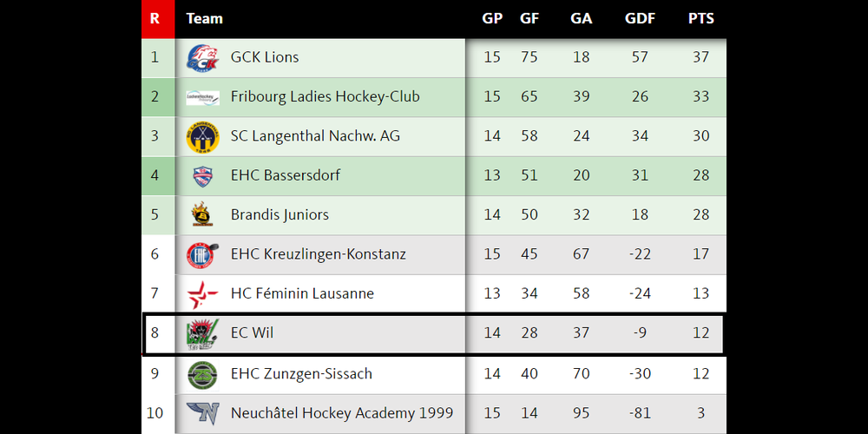The image size is (868, 434).
Task: Click the EHC Zunzgen-Sissach green logo
Action: [x=203, y=374]
